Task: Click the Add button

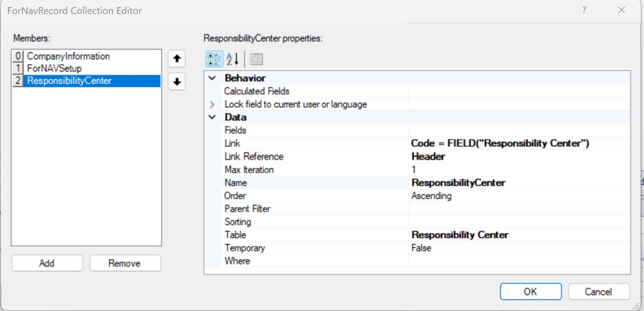Action: [47, 263]
